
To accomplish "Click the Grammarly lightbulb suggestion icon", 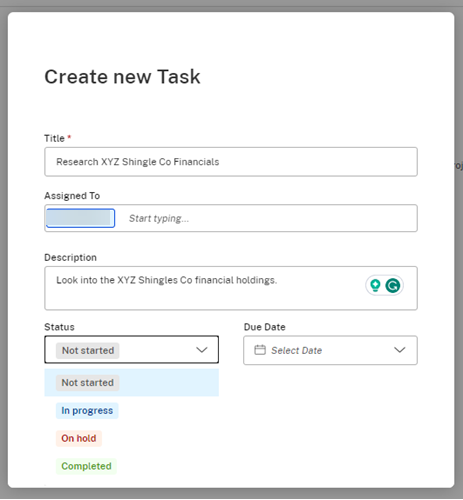I will point(375,286).
